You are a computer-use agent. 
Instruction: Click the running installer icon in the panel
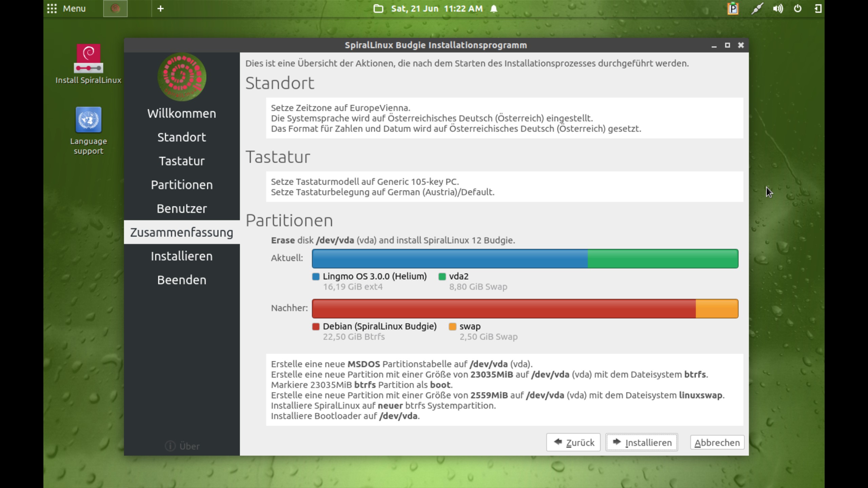[x=115, y=8]
